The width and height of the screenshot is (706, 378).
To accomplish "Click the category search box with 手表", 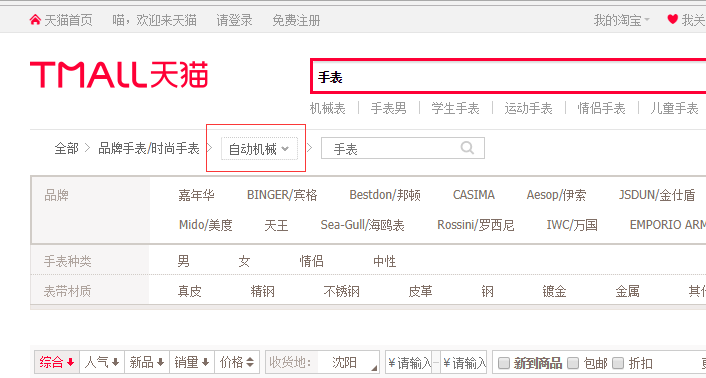I will 403,148.
